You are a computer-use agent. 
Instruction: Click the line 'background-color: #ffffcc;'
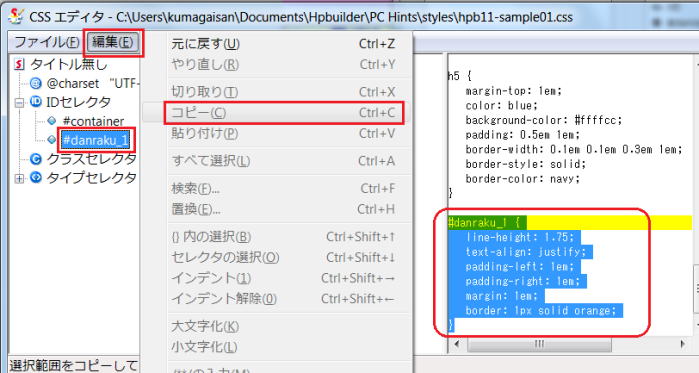(x=543, y=120)
